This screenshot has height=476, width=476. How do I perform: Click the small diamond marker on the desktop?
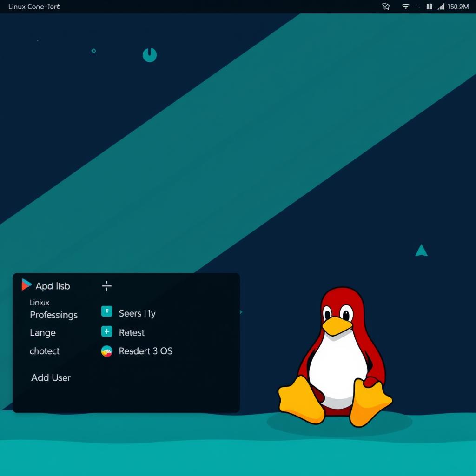[x=93, y=51]
